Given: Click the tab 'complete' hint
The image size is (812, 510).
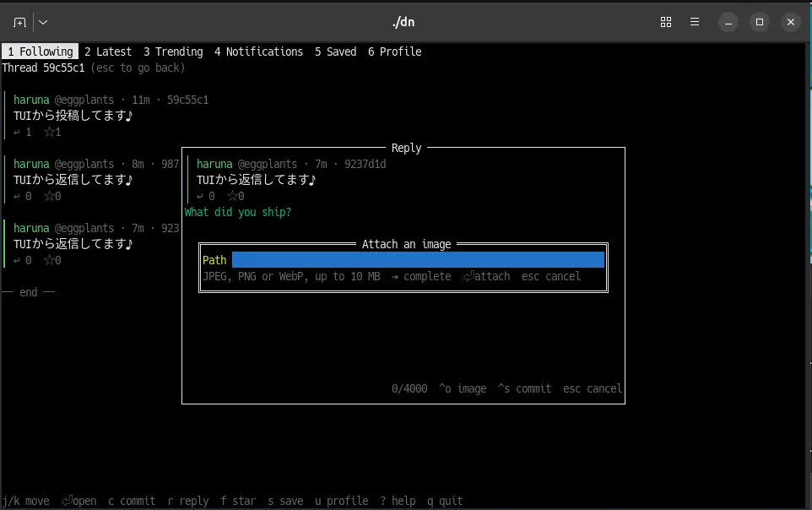Looking at the screenshot, I should [421, 277].
